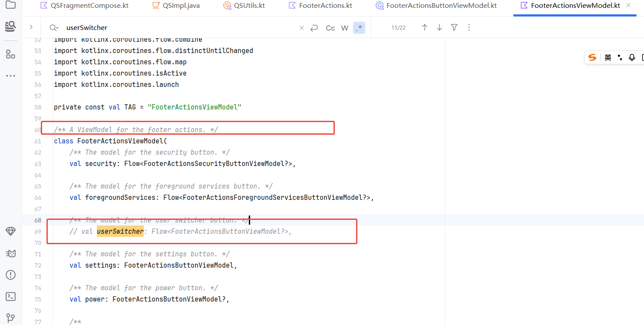Viewport: 644px width, 325px height.
Task: Click comment 'The model for the settings button'
Action: click(149, 254)
